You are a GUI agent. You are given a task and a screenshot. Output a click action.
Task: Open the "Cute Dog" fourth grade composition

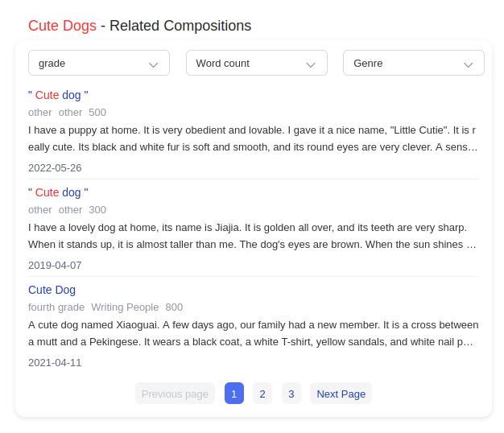pos(52,290)
